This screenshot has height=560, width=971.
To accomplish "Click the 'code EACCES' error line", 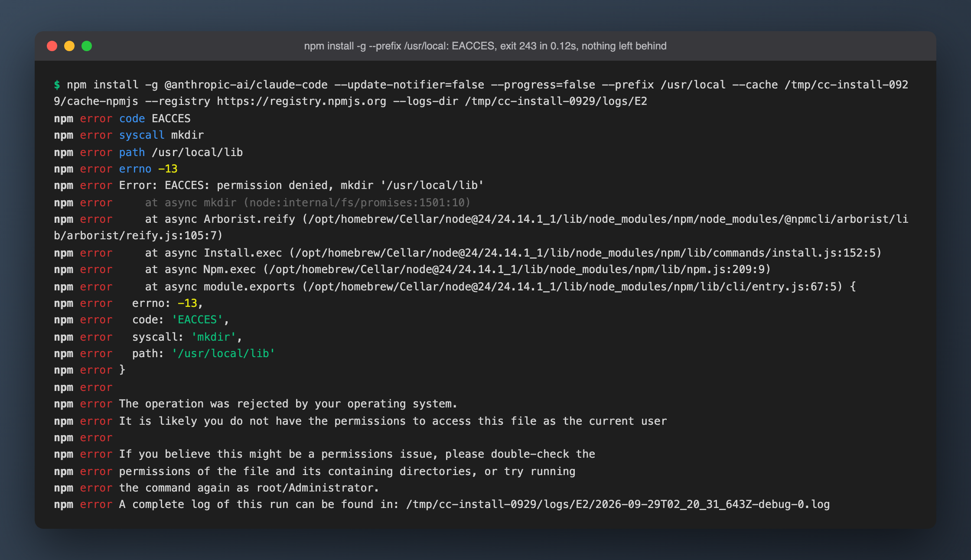I will [122, 118].
